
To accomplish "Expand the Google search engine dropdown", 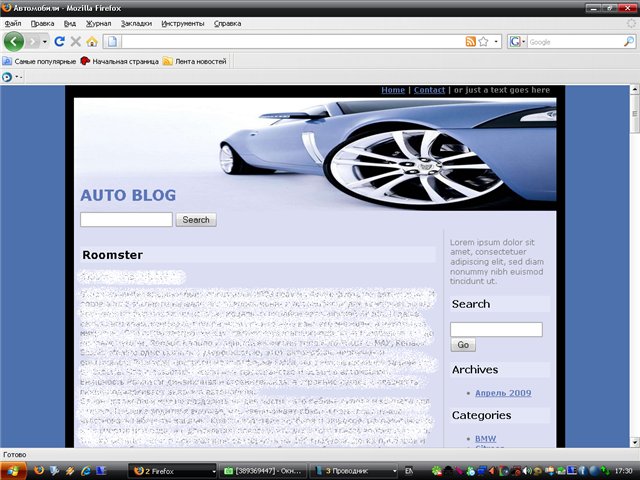I will tap(517, 42).
